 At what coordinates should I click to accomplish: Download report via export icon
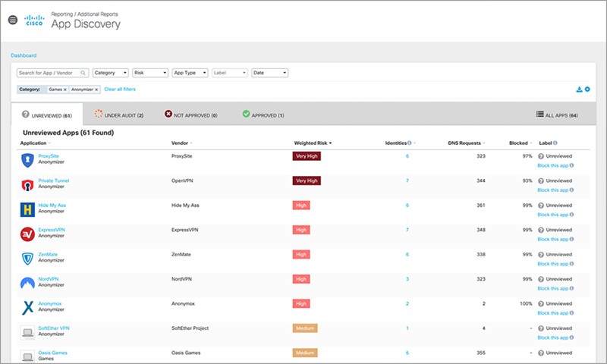(579, 89)
